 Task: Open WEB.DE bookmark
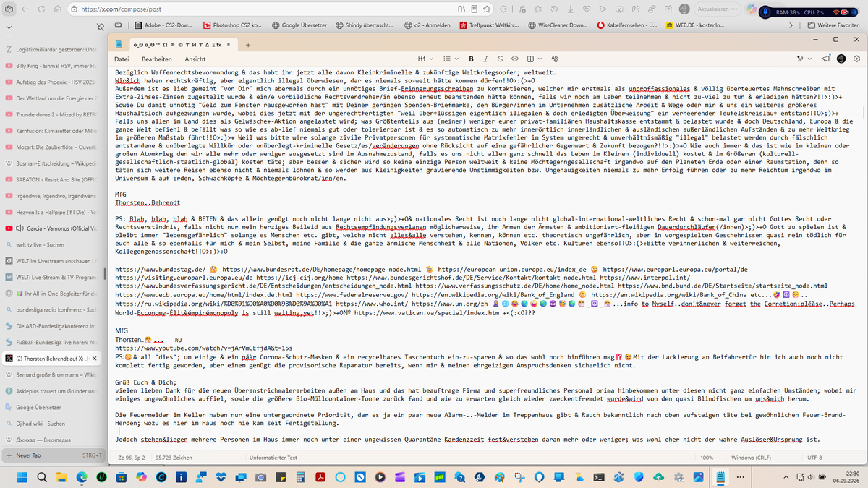click(x=696, y=25)
